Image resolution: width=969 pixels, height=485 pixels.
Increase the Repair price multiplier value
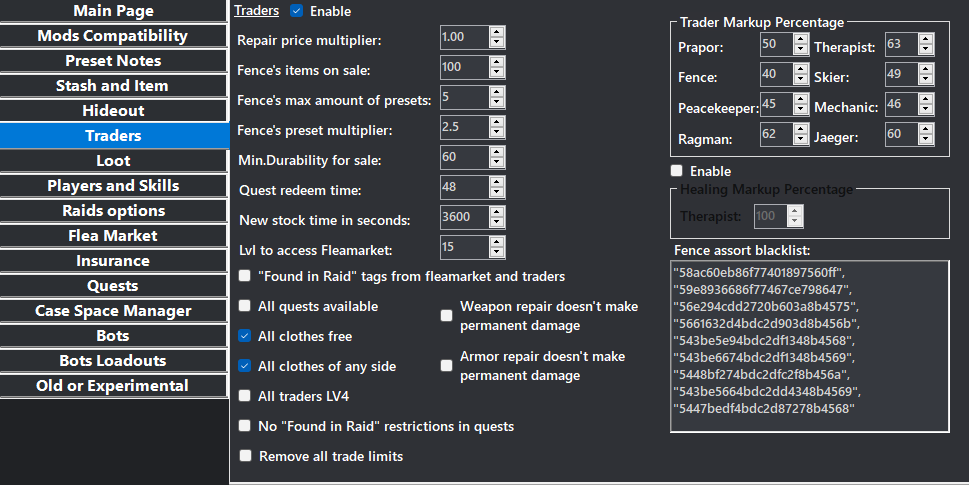(497, 32)
